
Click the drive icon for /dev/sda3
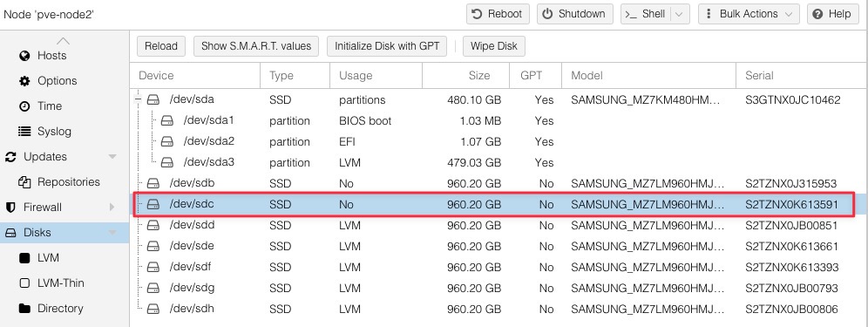pos(167,163)
